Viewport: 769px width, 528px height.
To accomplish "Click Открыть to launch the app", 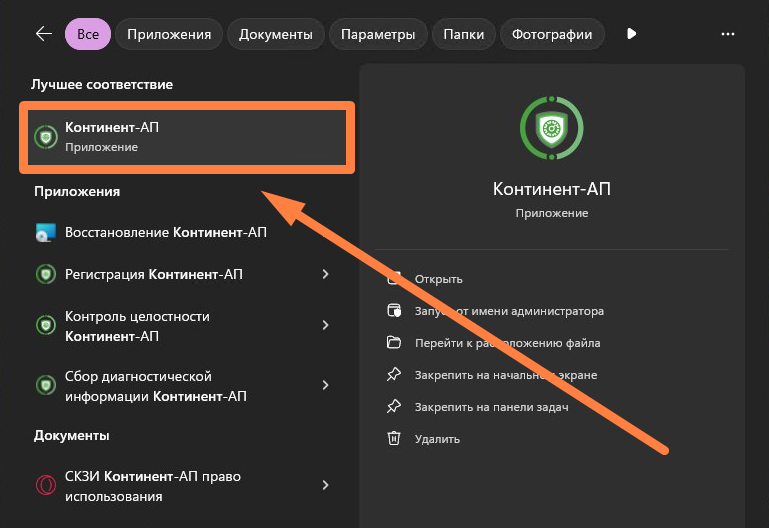I will 438,279.
